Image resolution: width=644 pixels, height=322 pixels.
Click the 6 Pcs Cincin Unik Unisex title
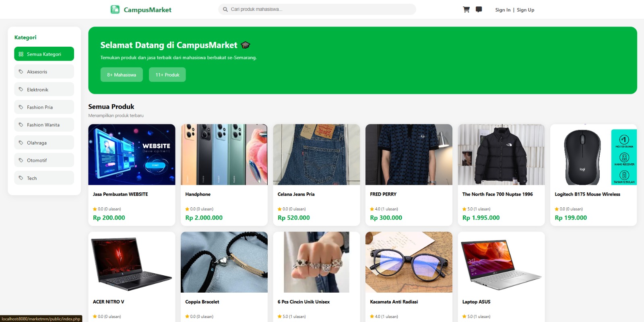(x=303, y=301)
